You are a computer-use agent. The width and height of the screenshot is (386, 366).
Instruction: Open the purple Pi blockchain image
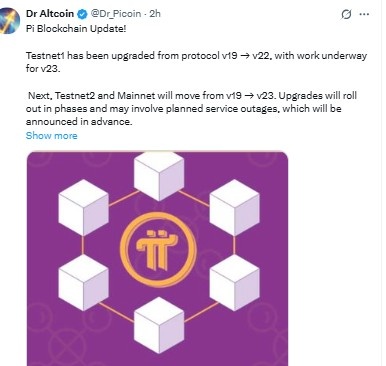(x=157, y=259)
